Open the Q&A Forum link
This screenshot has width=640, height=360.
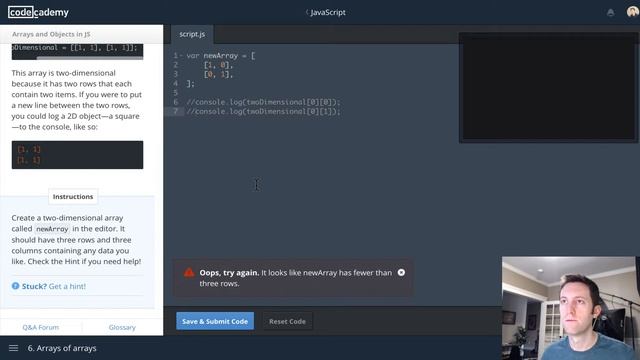click(x=41, y=327)
